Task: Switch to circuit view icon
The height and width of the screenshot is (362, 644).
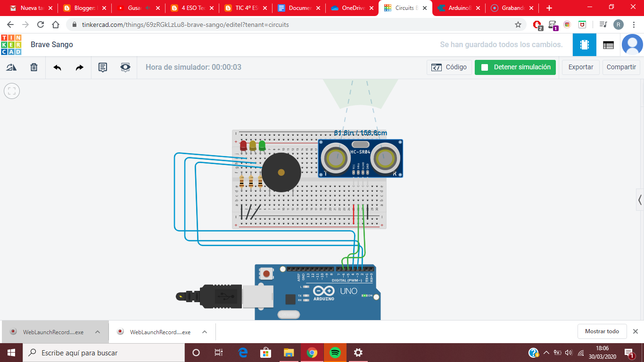Action: click(x=585, y=45)
